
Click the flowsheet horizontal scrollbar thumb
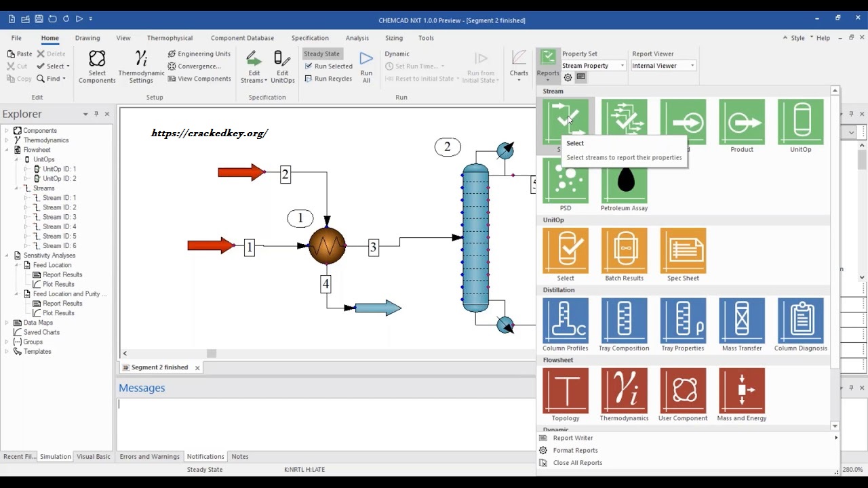pos(212,353)
